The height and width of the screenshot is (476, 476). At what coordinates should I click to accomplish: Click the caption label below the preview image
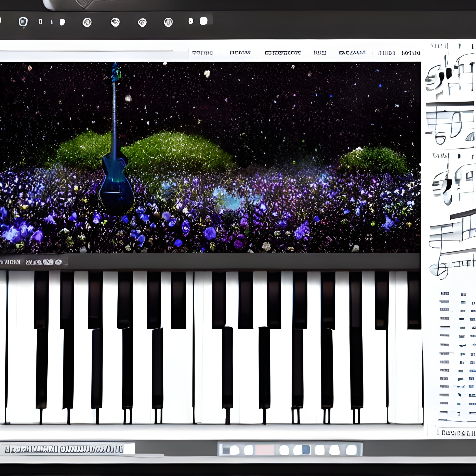point(31,262)
